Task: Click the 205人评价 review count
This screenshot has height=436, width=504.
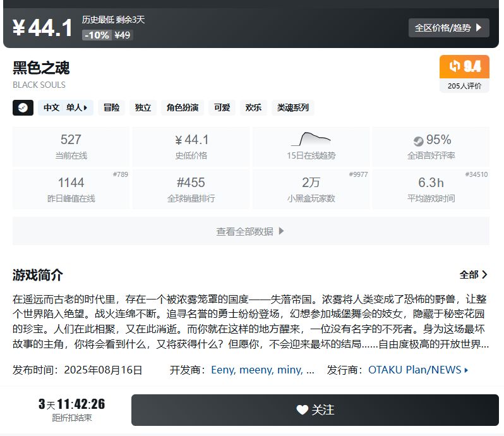Action: (464, 86)
